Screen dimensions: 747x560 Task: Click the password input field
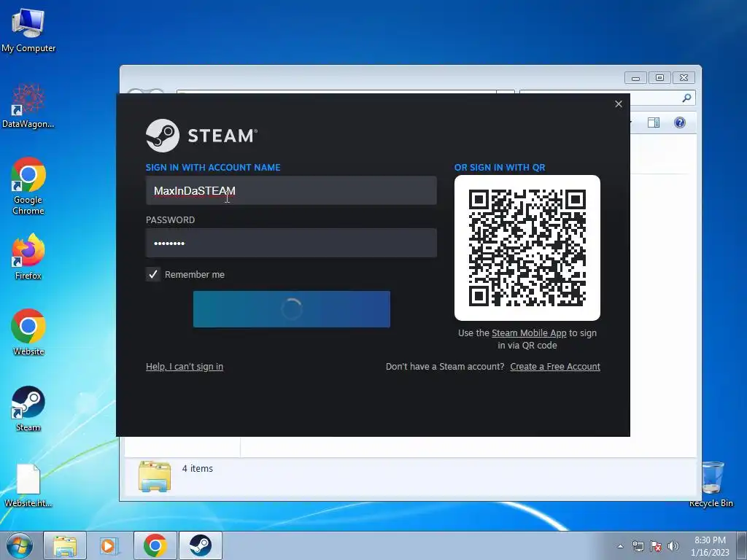291,243
